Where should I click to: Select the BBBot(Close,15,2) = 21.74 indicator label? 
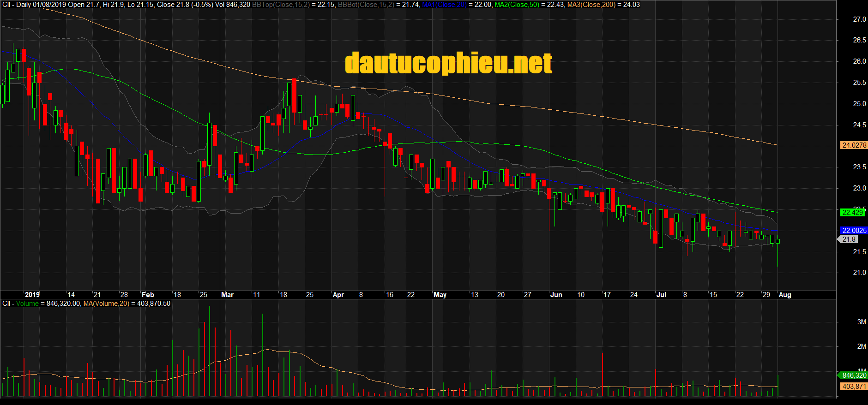379,5
